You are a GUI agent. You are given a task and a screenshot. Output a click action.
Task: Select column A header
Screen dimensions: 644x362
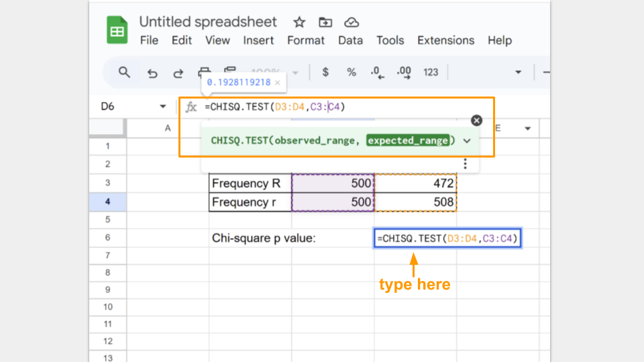168,128
